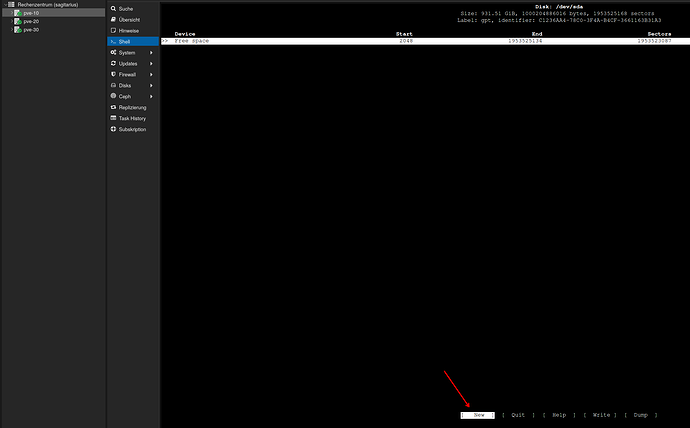Viewport: 690px width, 428px height.
Task: Expand the Updates submenu arrow
Action: click(x=151, y=64)
